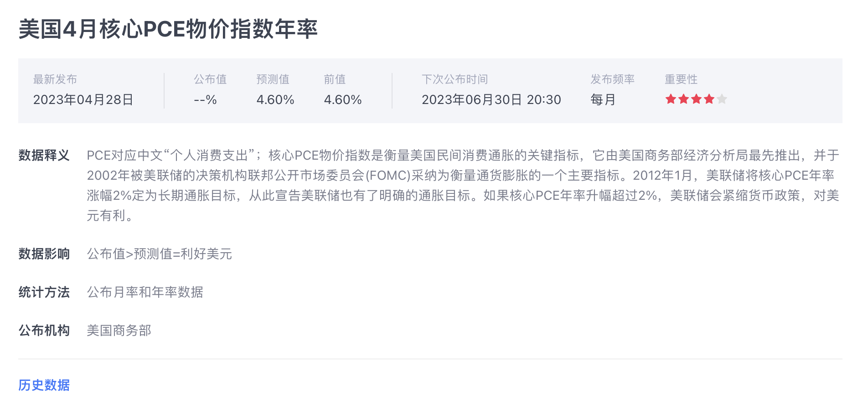Click the 重要性 label
Viewport: 868px width, 416px height.
[681, 79]
